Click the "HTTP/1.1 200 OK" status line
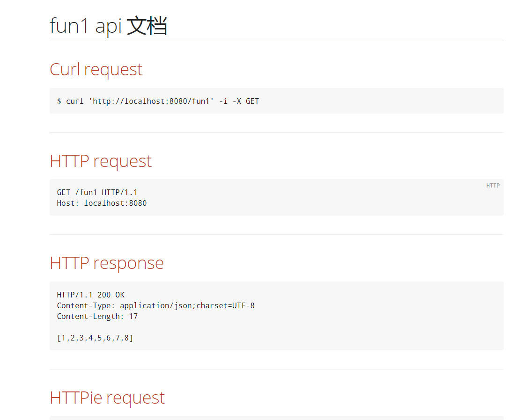Image resolution: width=531 pixels, height=420 pixels. pyautogui.click(x=90, y=295)
